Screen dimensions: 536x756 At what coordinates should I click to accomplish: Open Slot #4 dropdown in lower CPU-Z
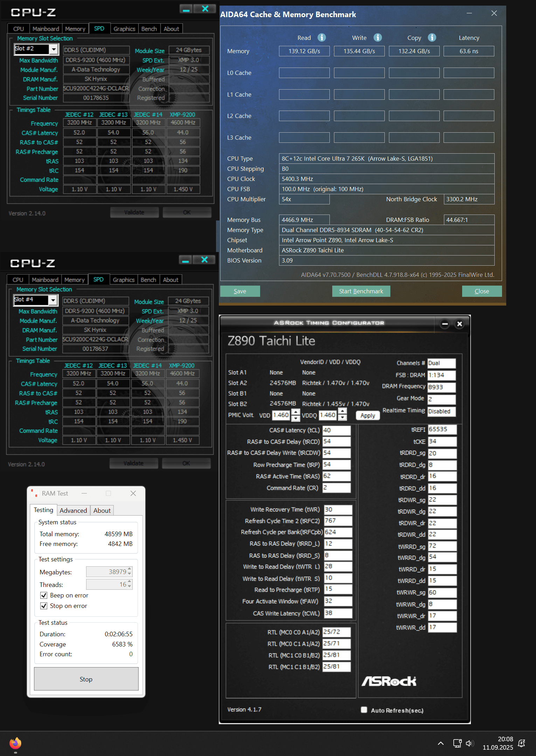(x=53, y=300)
